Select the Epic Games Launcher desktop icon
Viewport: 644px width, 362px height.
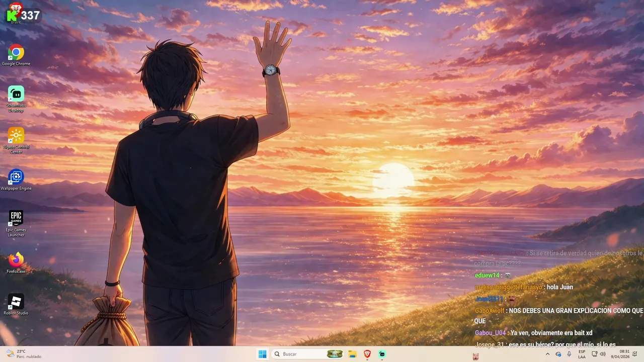pos(16,223)
